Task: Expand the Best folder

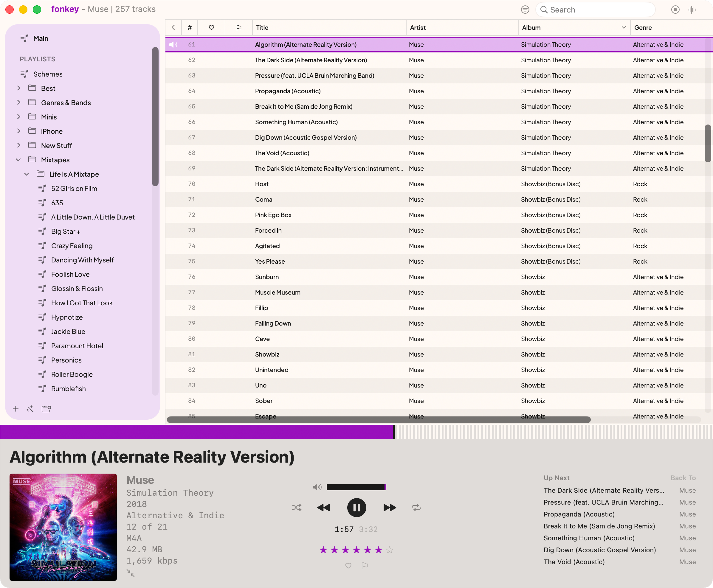Action: tap(19, 88)
